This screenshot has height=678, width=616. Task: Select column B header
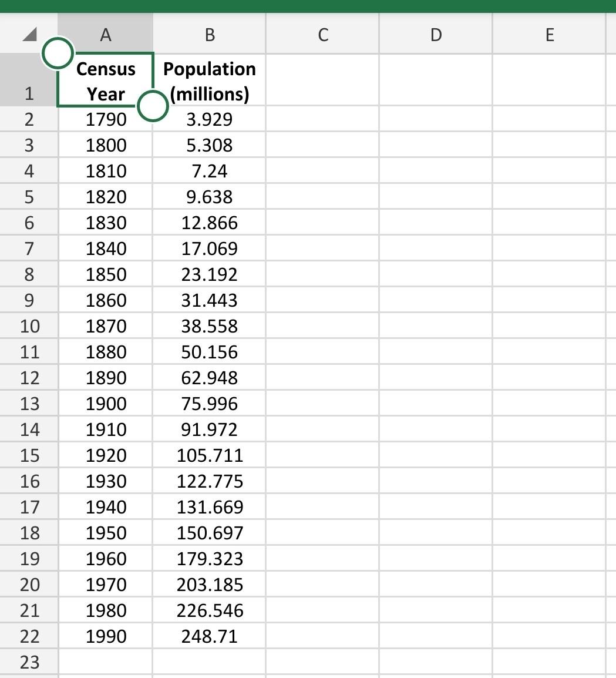point(209,33)
